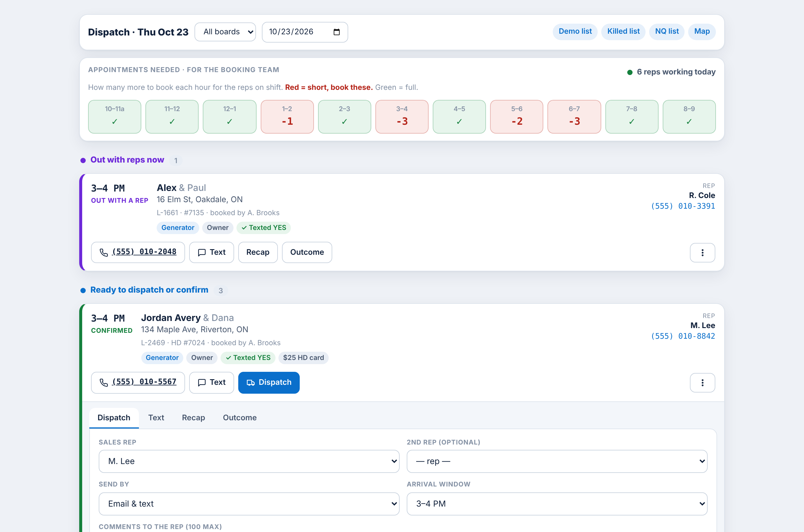Click Text button on Jordan Avery card
This screenshot has width=804, height=532.
(211, 382)
